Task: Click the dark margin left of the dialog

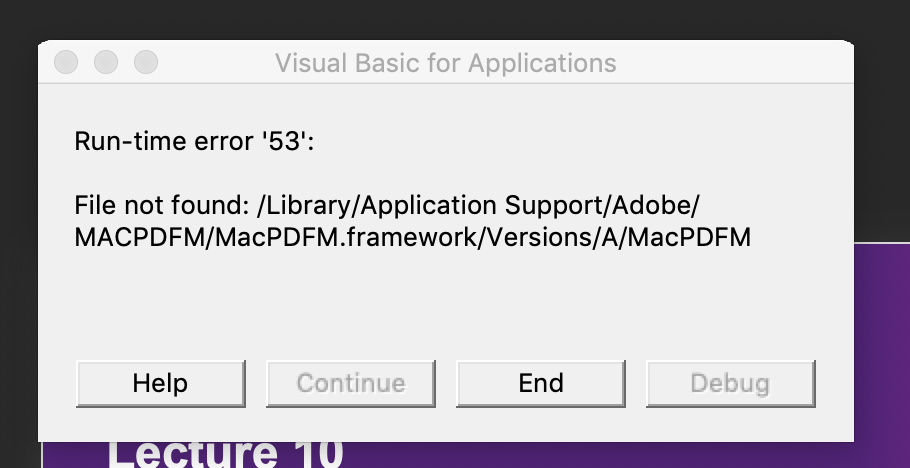Action: (x=19, y=244)
